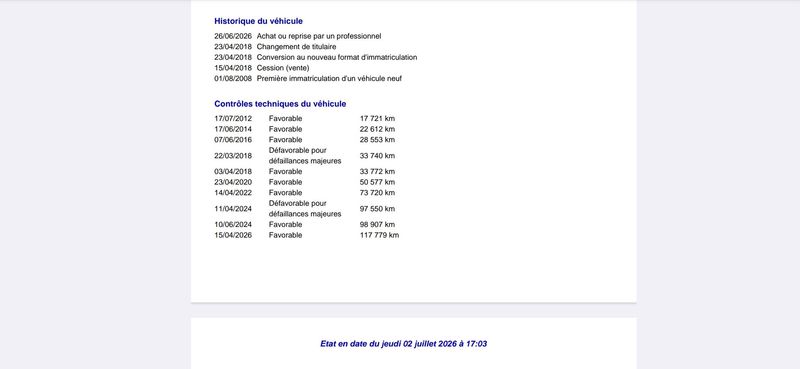Select the 'Changement de titulaire' history line
800x369 pixels.
point(296,47)
